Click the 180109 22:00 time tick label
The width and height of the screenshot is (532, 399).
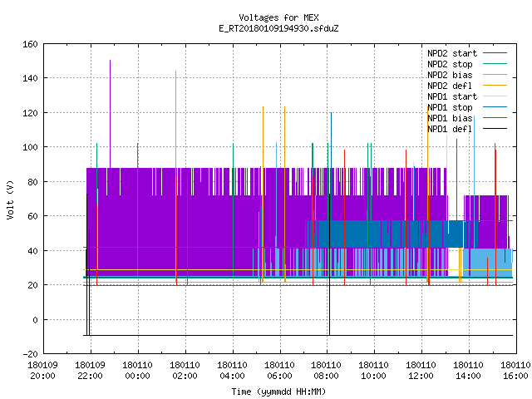point(90,371)
